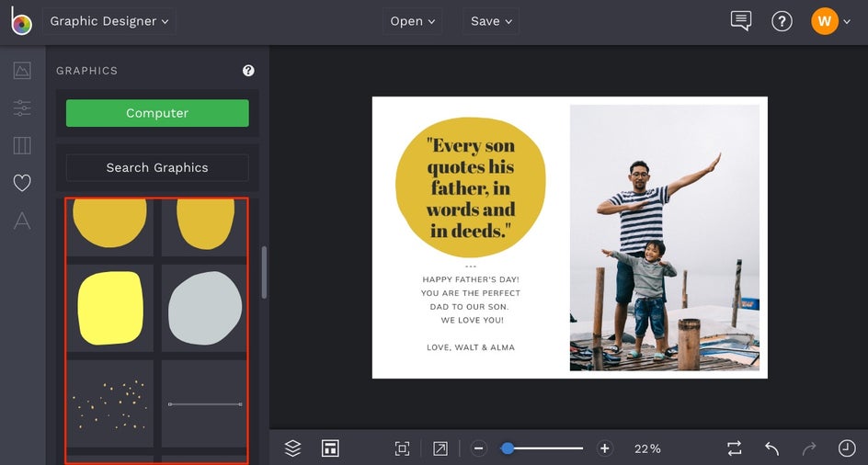This screenshot has width=868, height=465.
Task: Select the Edit sliders sidebar icon
Action: click(x=22, y=108)
